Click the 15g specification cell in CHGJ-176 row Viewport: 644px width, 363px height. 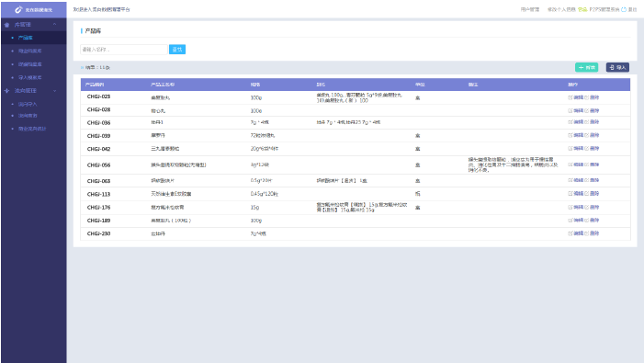pos(254,208)
